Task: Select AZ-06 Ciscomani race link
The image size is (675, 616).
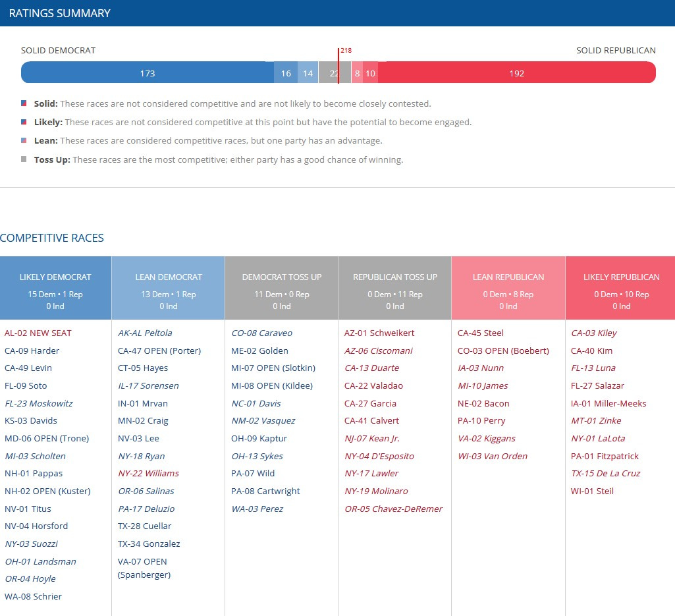Action: pyautogui.click(x=379, y=350)
